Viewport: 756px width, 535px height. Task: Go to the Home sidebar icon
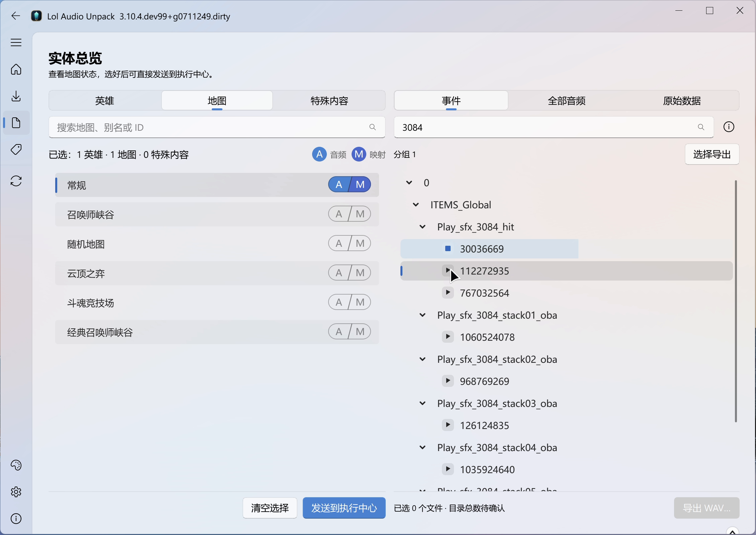click(x=16, y=69)
